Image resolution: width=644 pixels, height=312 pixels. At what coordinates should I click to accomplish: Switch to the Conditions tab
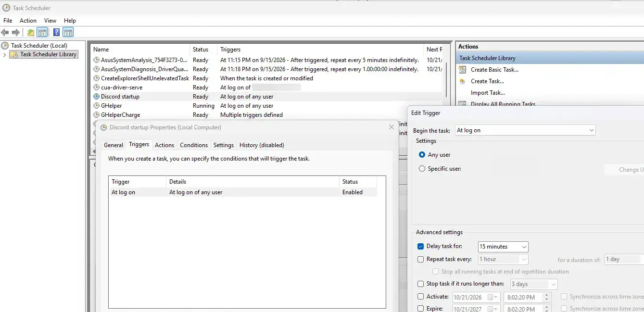(x=194, y=145)
